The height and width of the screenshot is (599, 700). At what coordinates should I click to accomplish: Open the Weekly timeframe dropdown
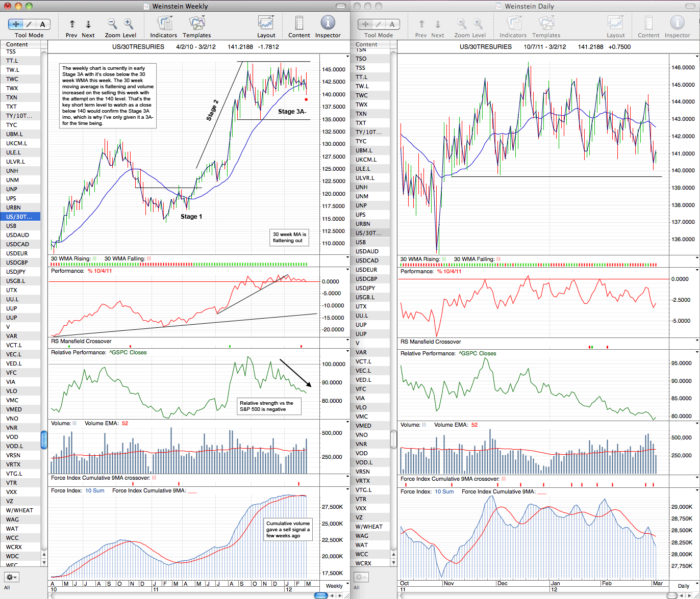tap(335, 586)
